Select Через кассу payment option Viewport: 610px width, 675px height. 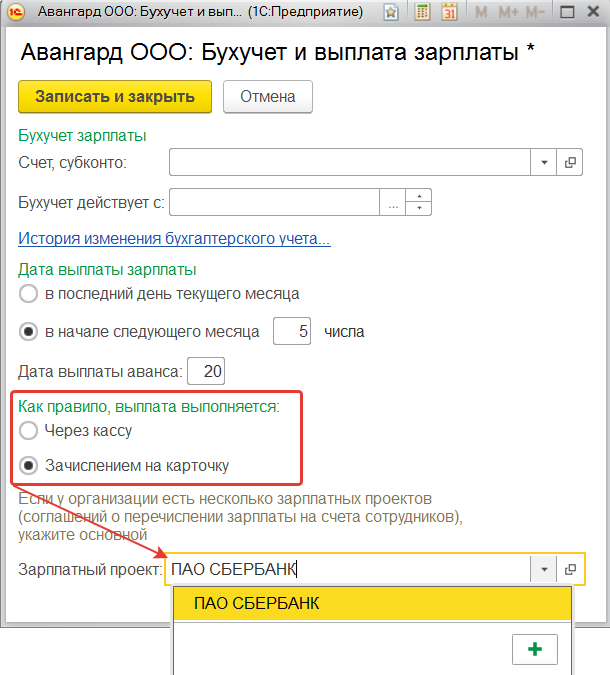[75, 430]
